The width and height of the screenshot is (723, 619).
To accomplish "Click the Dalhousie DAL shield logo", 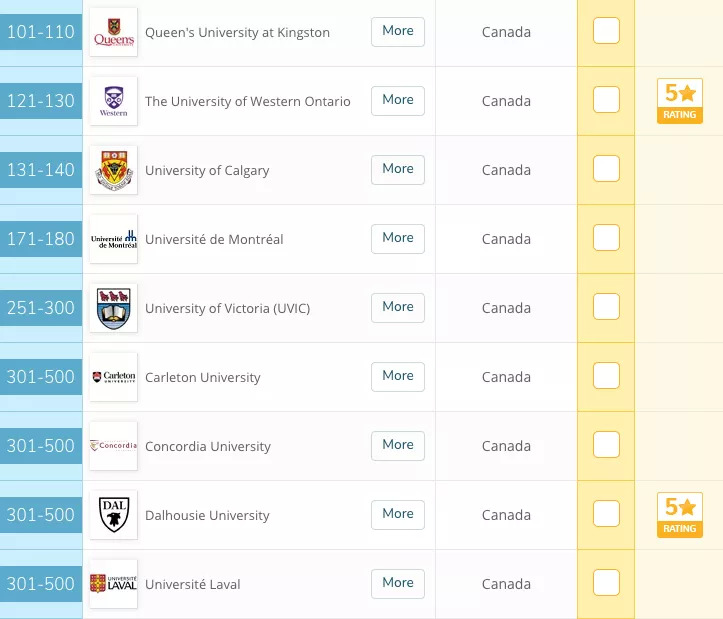I will [113, 515].
